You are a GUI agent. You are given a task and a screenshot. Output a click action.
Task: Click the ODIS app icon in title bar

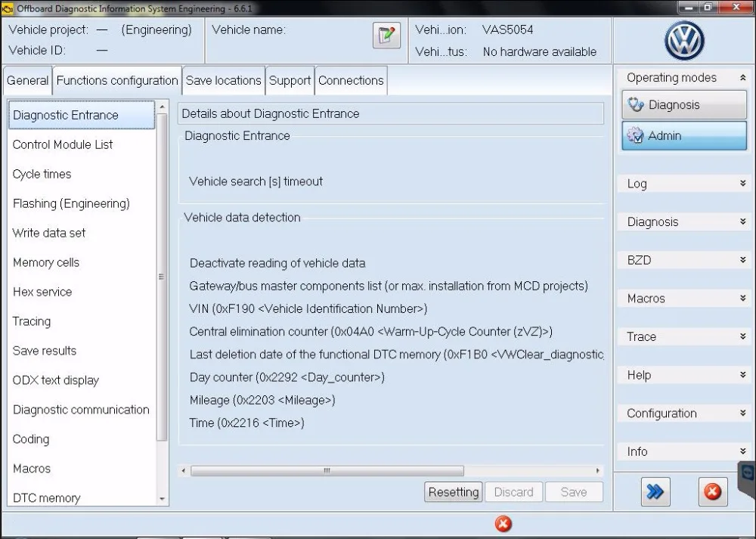8,8
